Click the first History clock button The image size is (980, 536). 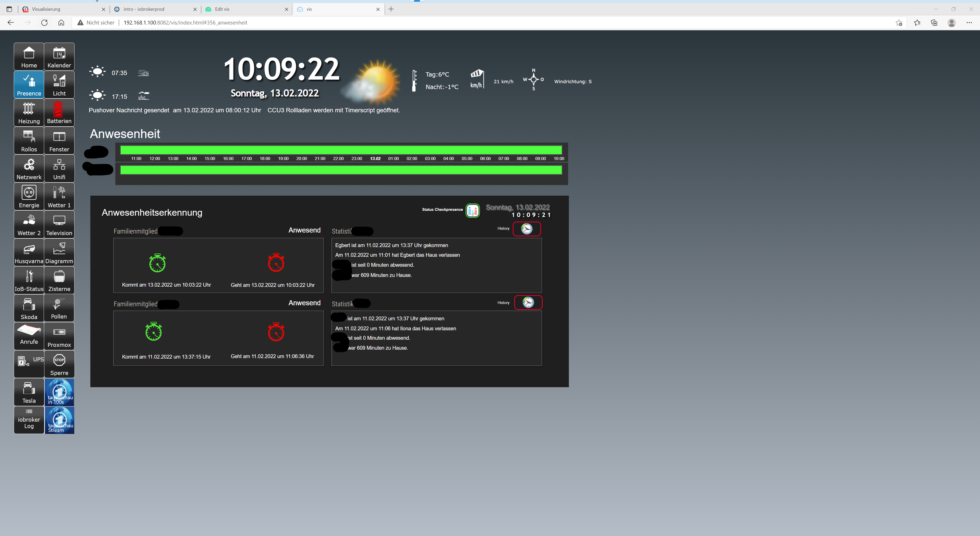pyautogui.click(x=526, y=229)
